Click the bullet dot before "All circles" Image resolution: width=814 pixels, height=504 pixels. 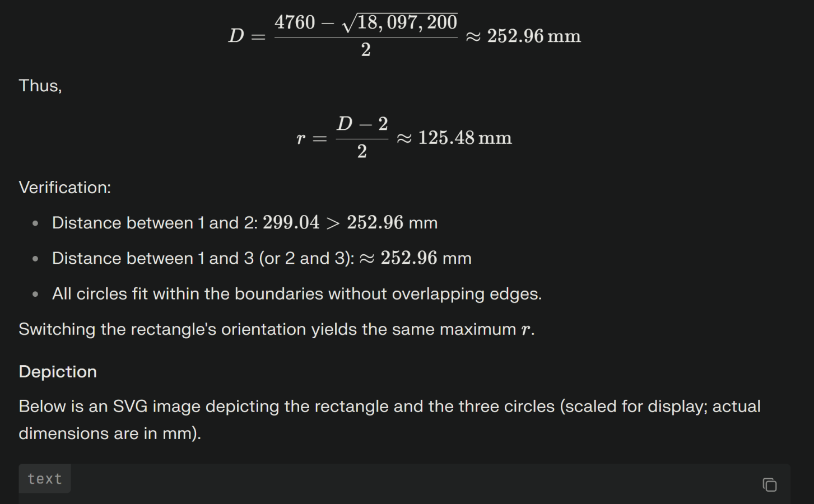(x=36, y=294)
